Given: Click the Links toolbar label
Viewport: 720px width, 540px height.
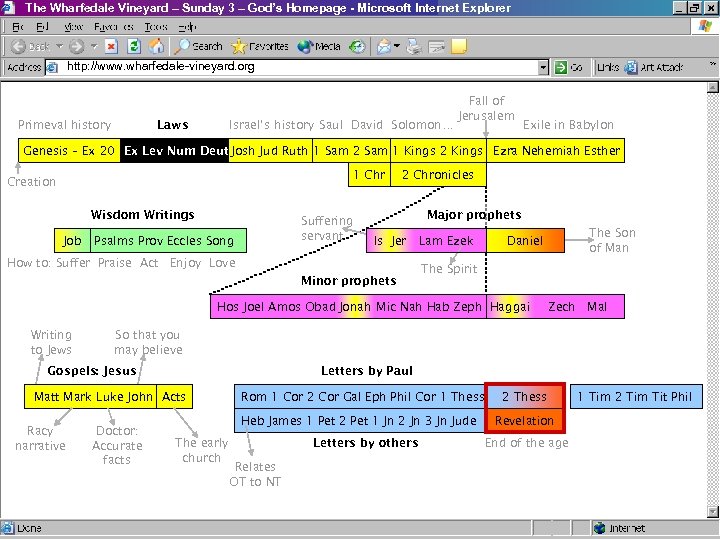Looking at the screenshot, I should coord(608,68).
